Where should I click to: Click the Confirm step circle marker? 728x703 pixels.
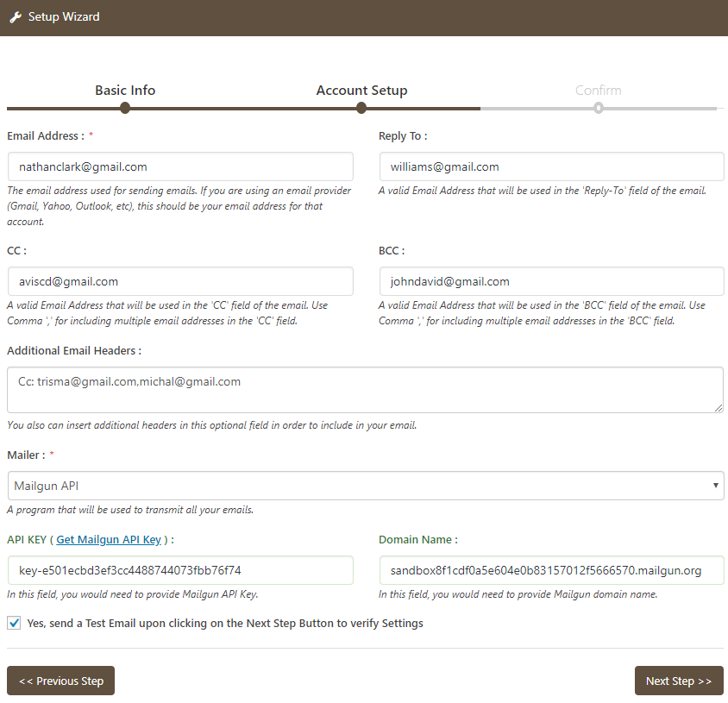(598, 108)
